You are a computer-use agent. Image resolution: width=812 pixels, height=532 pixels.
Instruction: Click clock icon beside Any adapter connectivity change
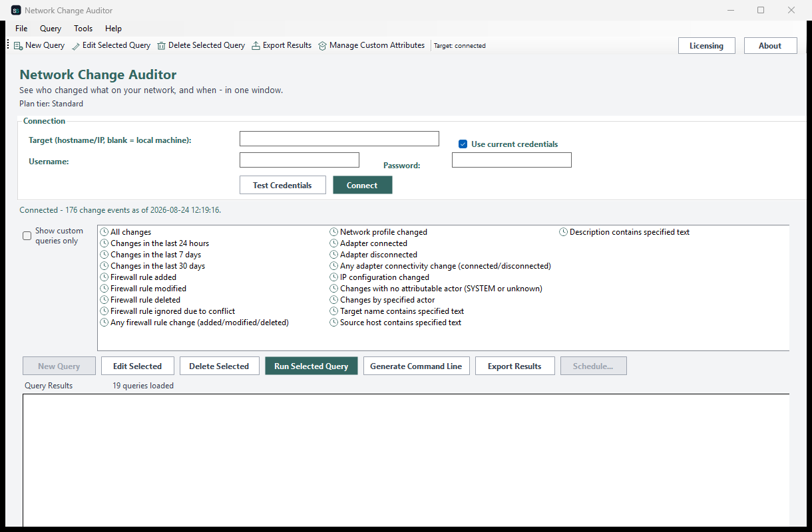coord(334,266)
